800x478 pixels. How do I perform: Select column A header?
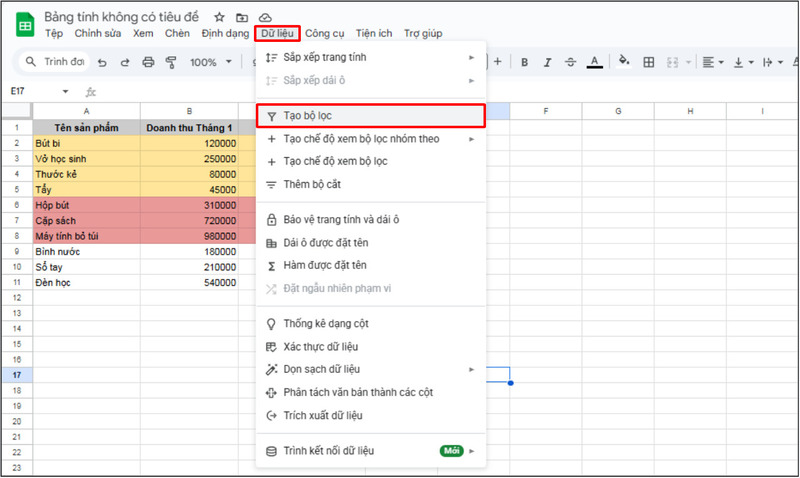pyautogui.click(x=86, y=111)
